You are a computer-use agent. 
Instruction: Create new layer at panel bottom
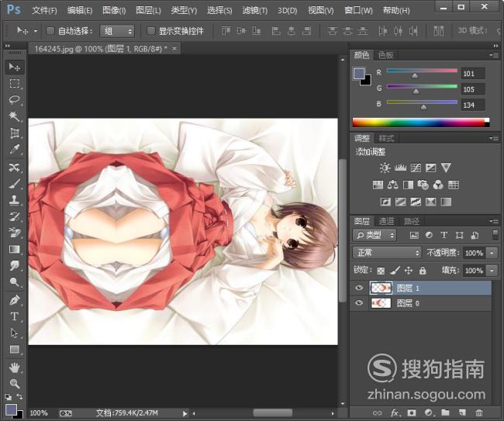pyautogui.click(x=462, y=412)
